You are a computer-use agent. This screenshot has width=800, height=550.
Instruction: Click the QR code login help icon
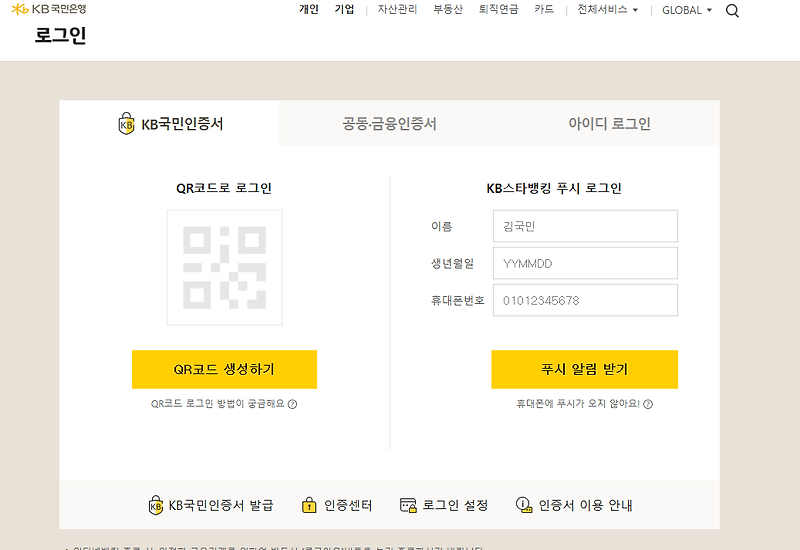coord(292,404)
